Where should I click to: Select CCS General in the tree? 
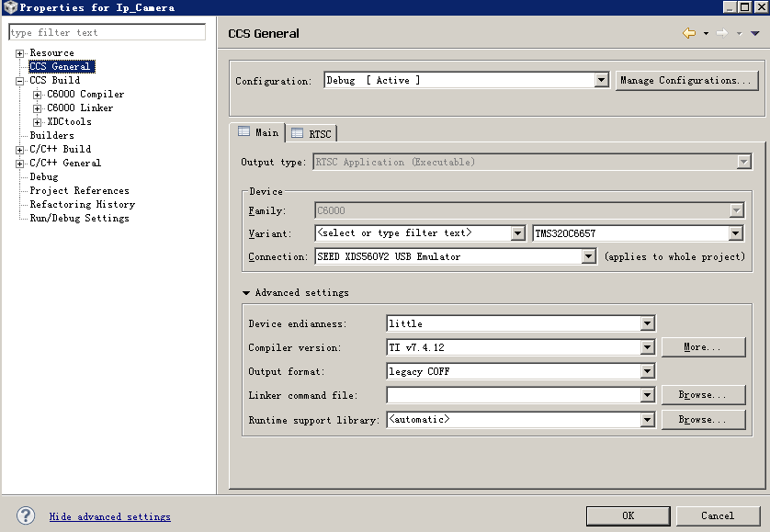[62, 66]
